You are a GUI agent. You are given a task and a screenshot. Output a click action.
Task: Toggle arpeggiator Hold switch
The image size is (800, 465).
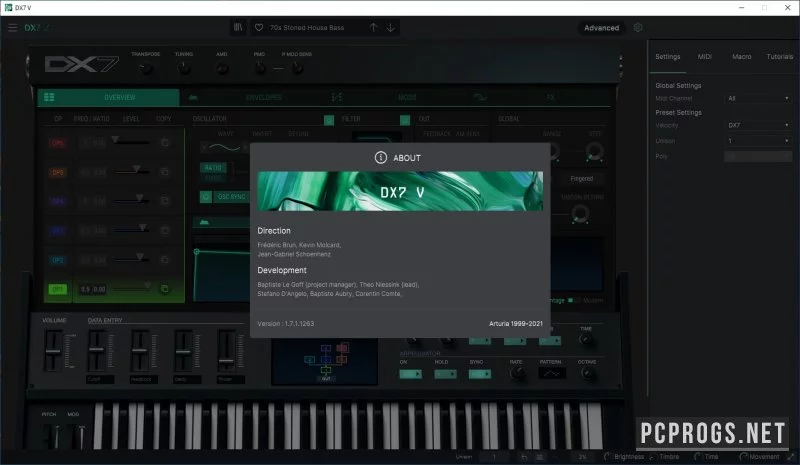(445, 374)
